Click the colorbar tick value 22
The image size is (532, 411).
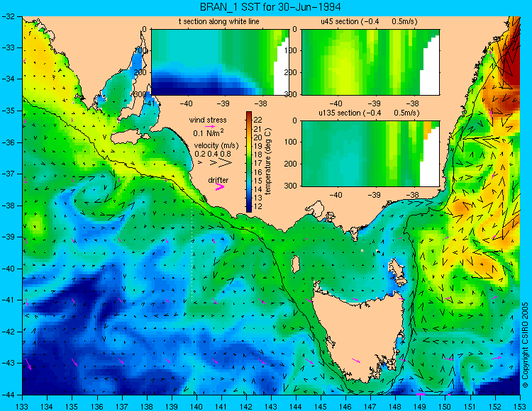coord(258,120)
